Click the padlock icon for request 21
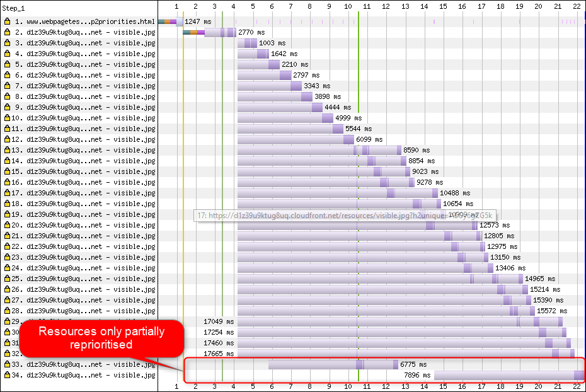 (7, 236)
